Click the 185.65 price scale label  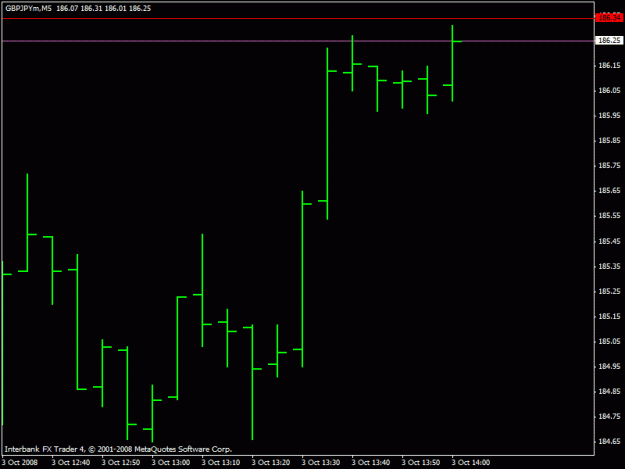[x=609, y=191]
